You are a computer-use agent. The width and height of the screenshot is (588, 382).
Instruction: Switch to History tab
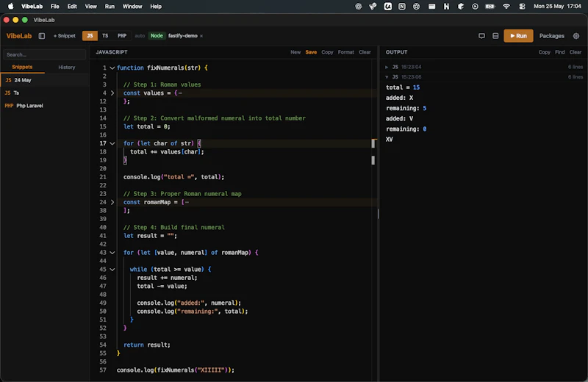coord(67,68)
